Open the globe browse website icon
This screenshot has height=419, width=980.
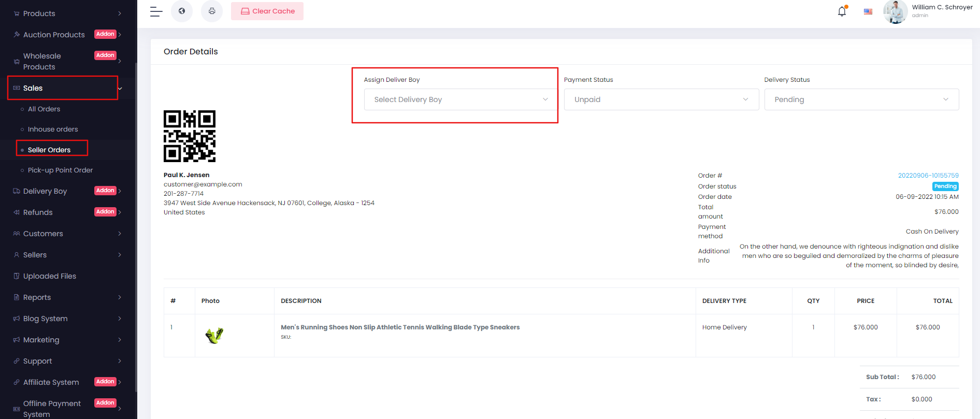(182, 11)
